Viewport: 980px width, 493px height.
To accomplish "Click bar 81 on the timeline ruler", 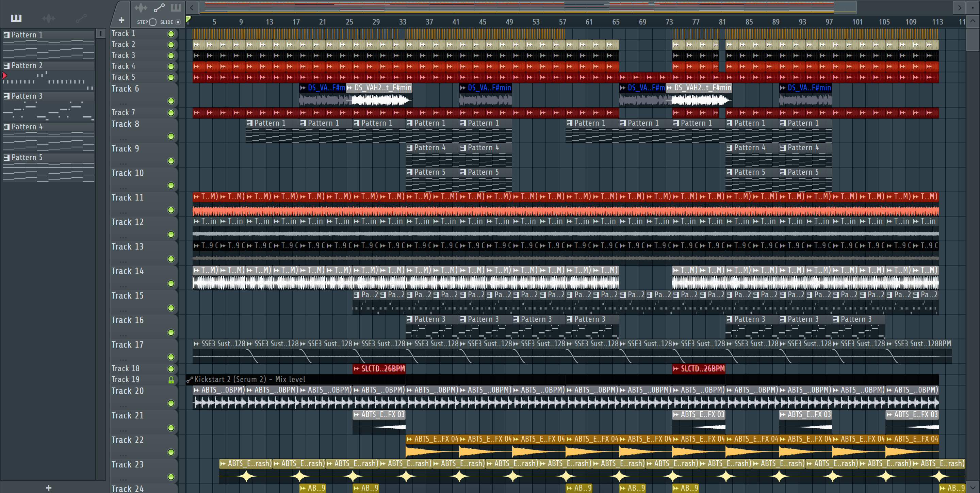I will 722,22.
